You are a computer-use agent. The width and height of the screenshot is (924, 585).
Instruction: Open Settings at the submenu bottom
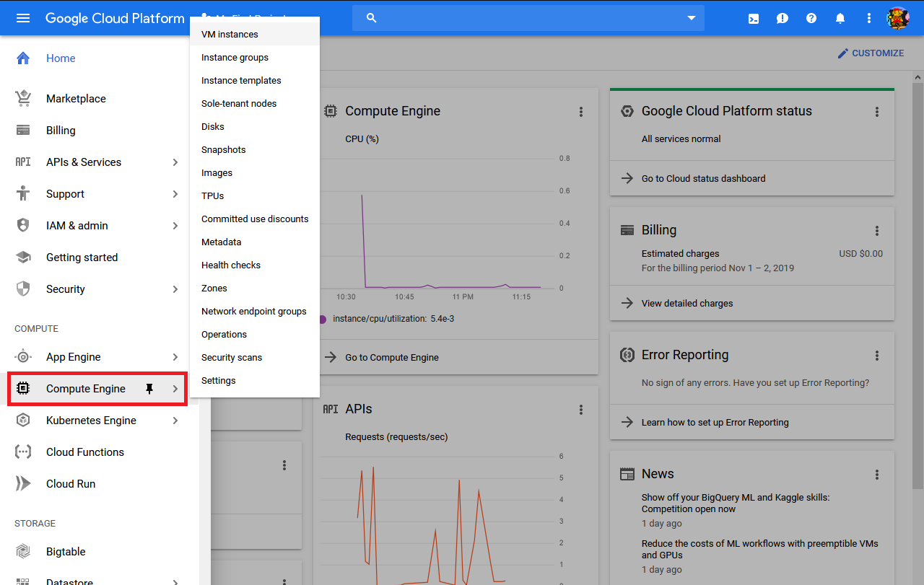(x=255, y=380)
